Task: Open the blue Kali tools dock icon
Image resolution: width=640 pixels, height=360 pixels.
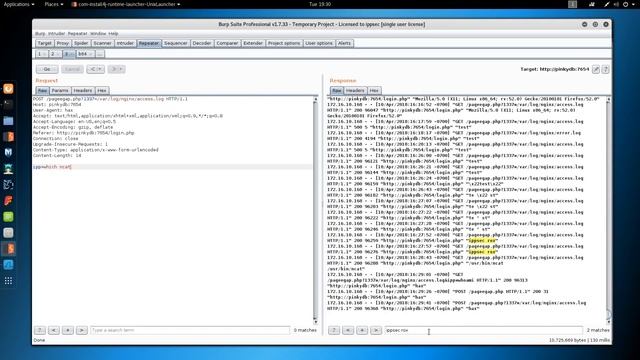Action: point(8,264)
